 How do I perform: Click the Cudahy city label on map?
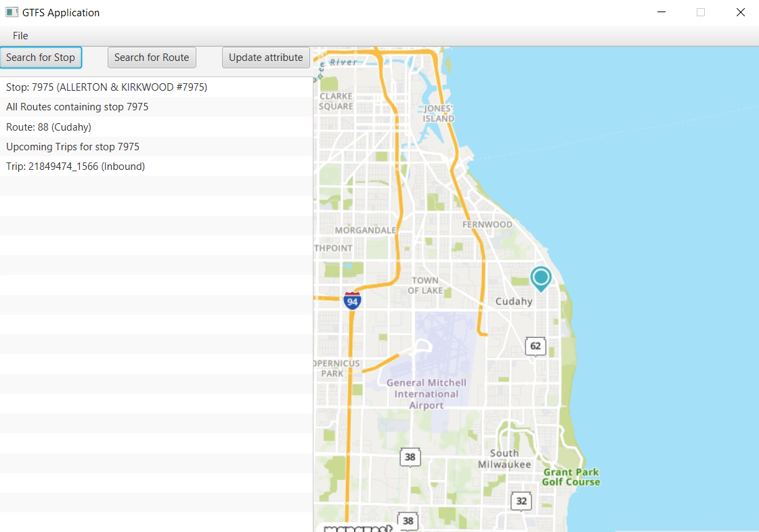pyautogui.click(x=514, y=301)
